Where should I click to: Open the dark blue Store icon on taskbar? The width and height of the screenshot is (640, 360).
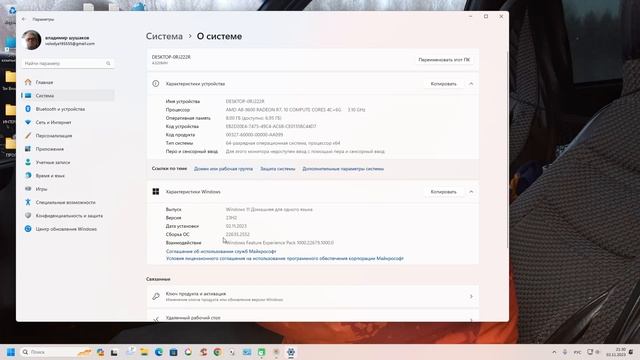coord(173,352)
